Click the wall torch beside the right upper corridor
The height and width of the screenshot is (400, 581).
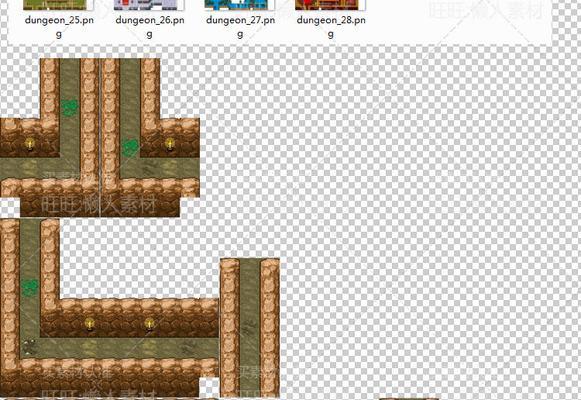point(170,144)
